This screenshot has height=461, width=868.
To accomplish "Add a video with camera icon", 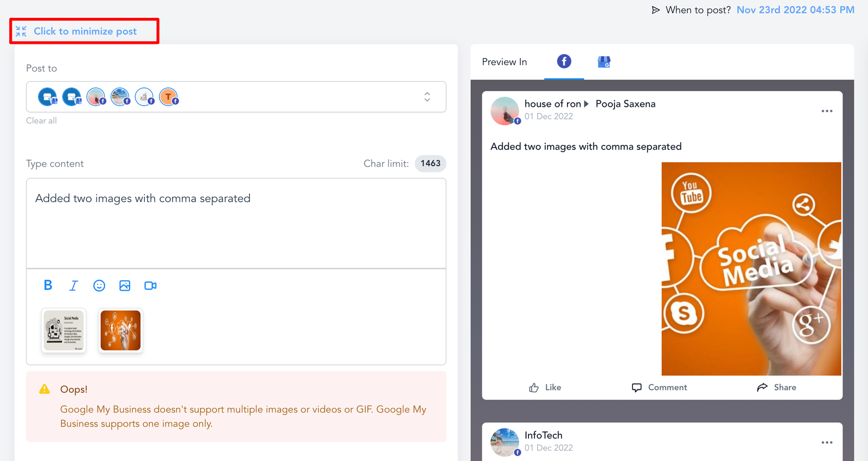I will pos(150,285).
